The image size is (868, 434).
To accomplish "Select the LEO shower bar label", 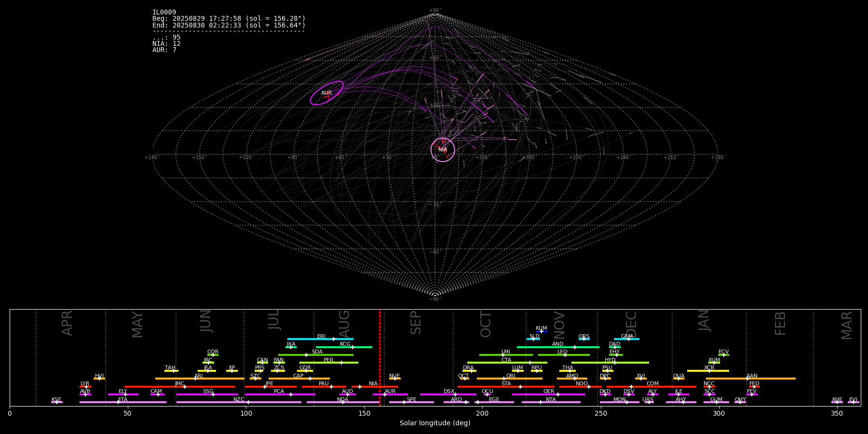I will 563,352.
